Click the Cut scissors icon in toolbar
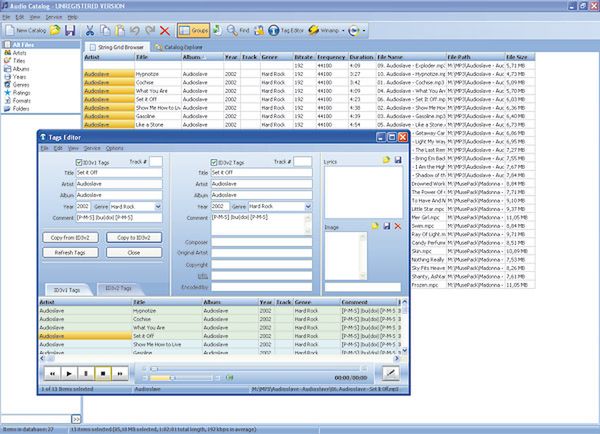600x434 pixels. tap(88, 31)
